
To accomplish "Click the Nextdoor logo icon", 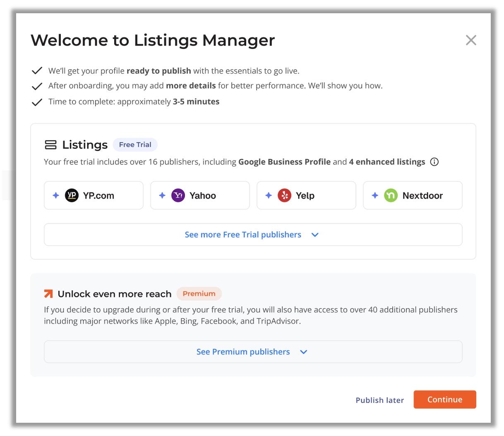I will pos(391,195).
